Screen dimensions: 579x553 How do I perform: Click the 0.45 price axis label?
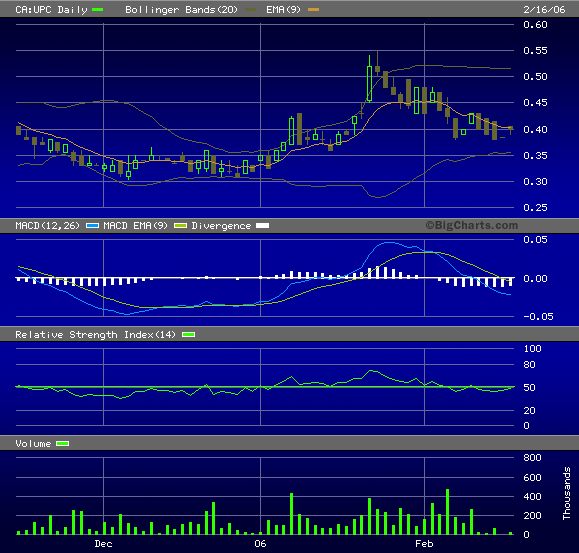pyautogui.click(x=535, y=103)
